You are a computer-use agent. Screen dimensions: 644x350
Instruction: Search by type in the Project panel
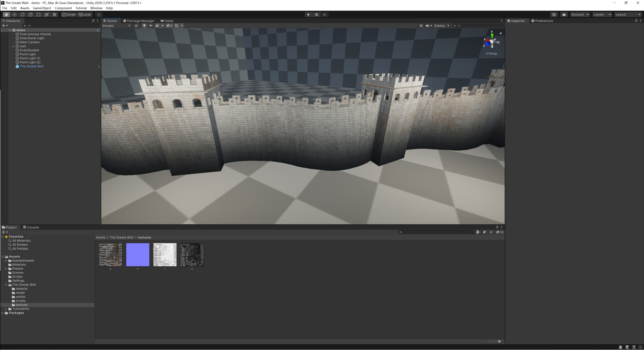478,232
